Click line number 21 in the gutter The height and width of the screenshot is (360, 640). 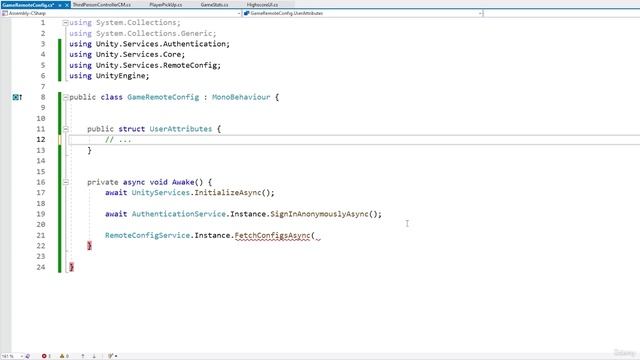point(41,236)
